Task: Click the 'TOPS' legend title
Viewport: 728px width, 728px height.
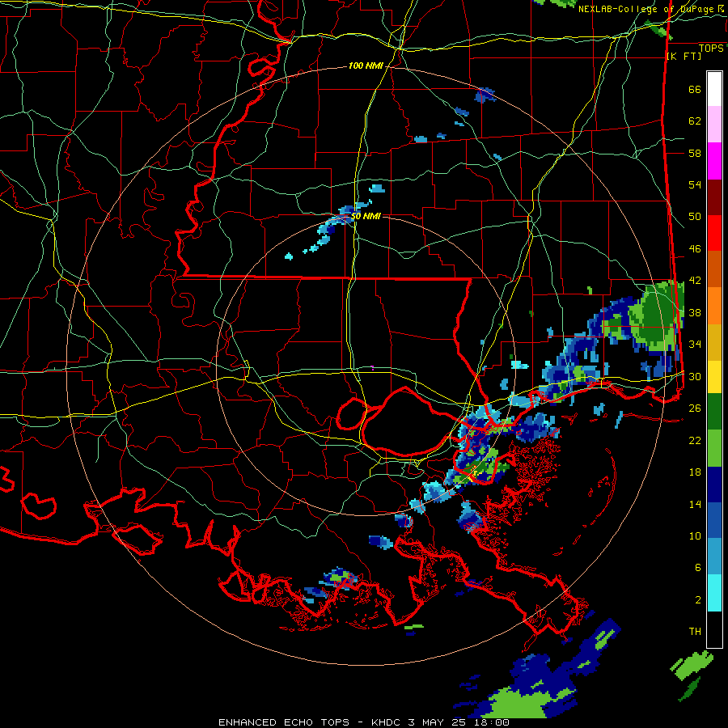Action: (x=711, y=49)
